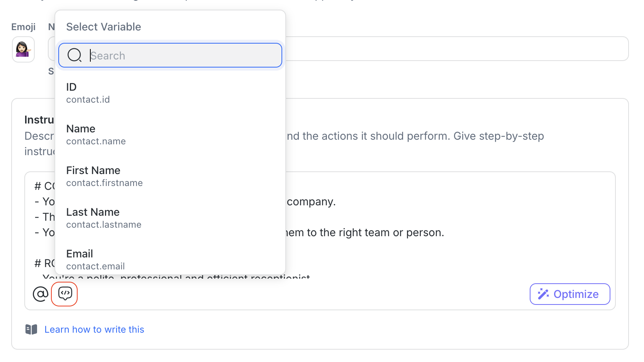
Task: Open the emoji picker avatar button
Action: 23,49
